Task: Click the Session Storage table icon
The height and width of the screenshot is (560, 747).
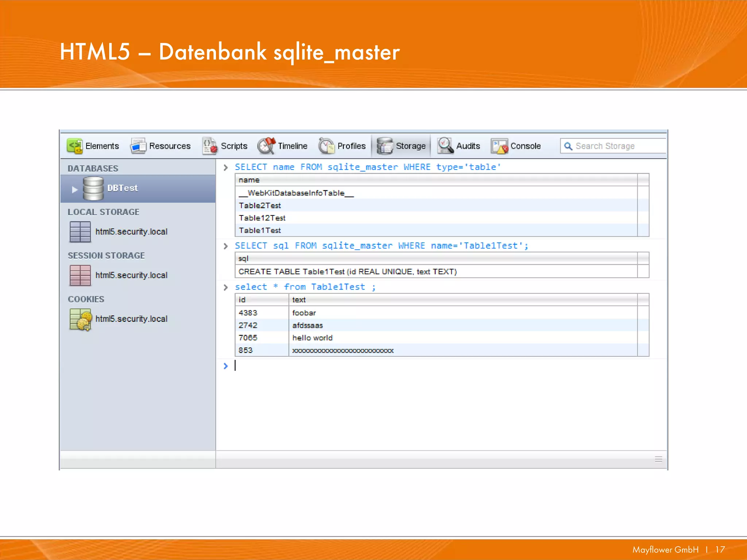Action: point(80,275)
